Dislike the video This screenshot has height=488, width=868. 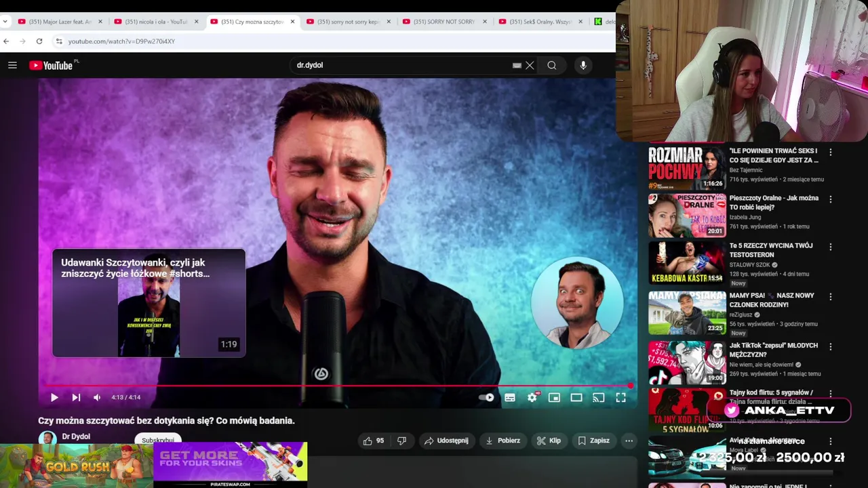(401, 441)
